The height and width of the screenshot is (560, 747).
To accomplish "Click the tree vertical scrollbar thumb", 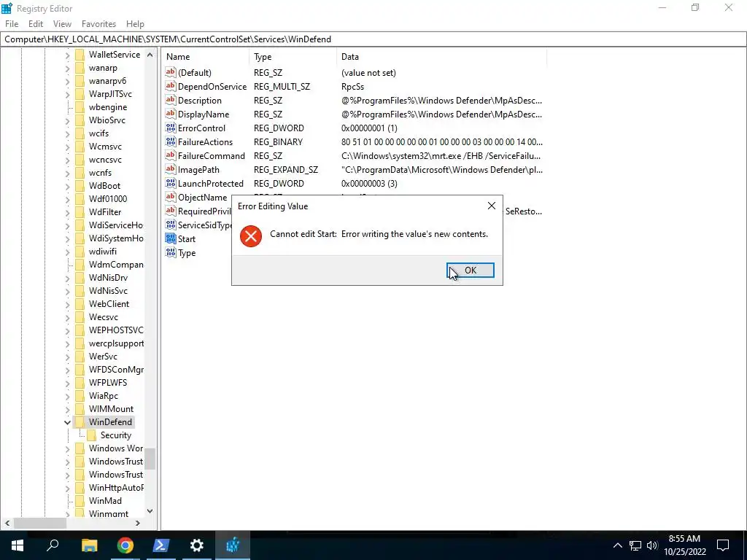I will coord(150,459).
